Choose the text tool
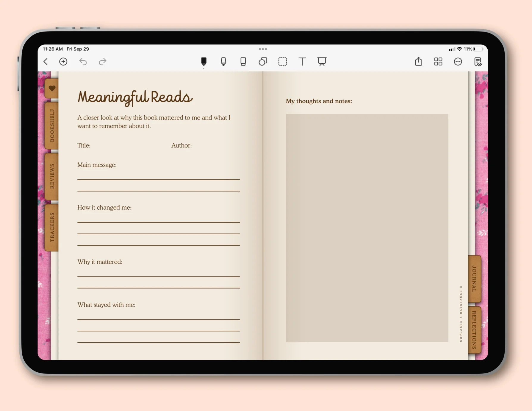 302,62
